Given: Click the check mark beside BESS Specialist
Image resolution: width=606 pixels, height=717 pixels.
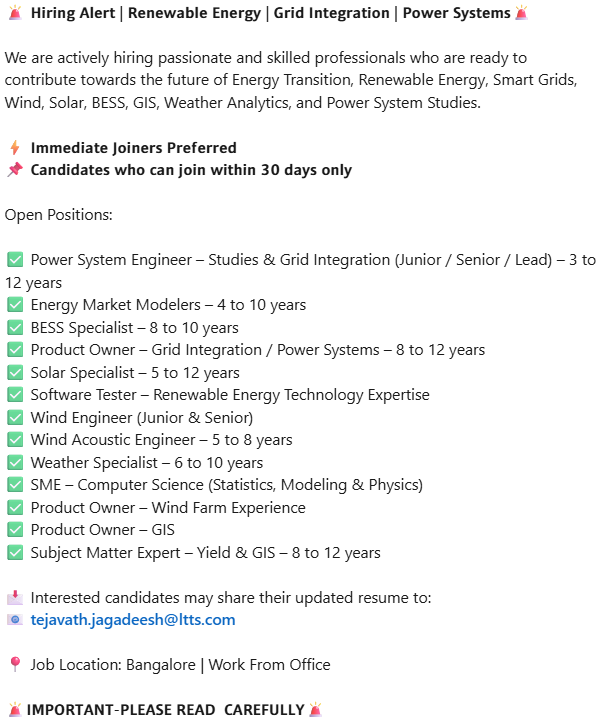Looking at the screenshot, I should [x=15, y=327].
